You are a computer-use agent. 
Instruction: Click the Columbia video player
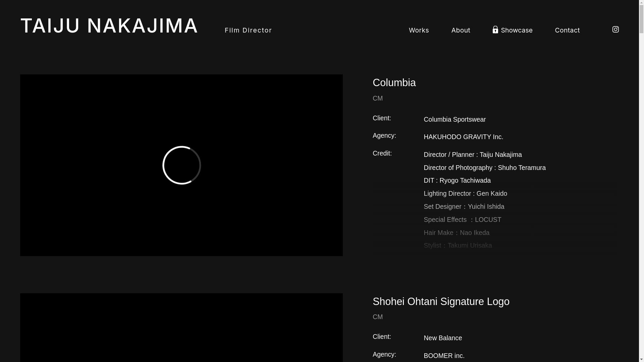181,165
